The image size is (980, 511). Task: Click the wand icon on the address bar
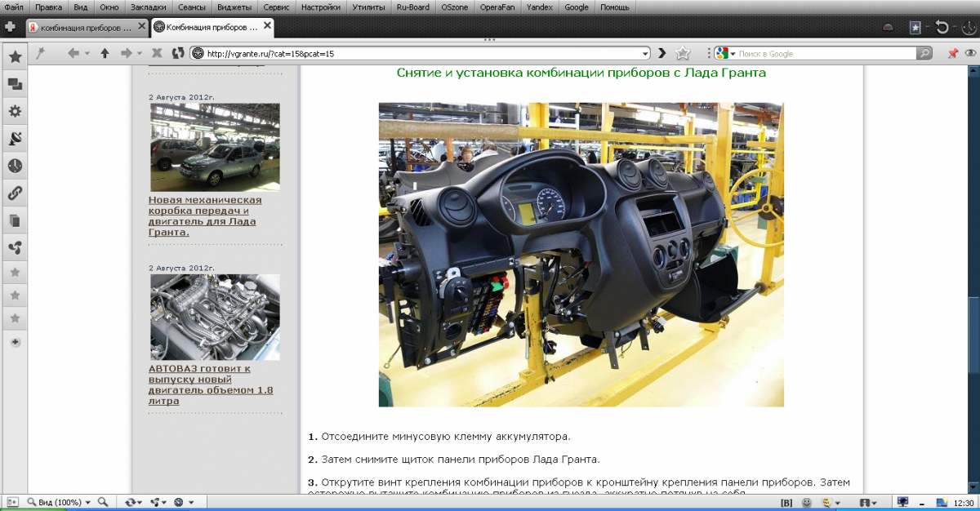(40, 53)
